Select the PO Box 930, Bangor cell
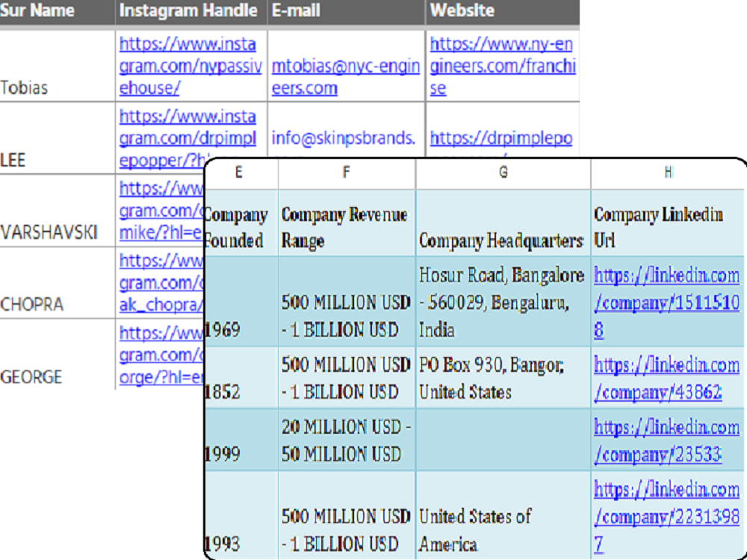 point(503,378)
